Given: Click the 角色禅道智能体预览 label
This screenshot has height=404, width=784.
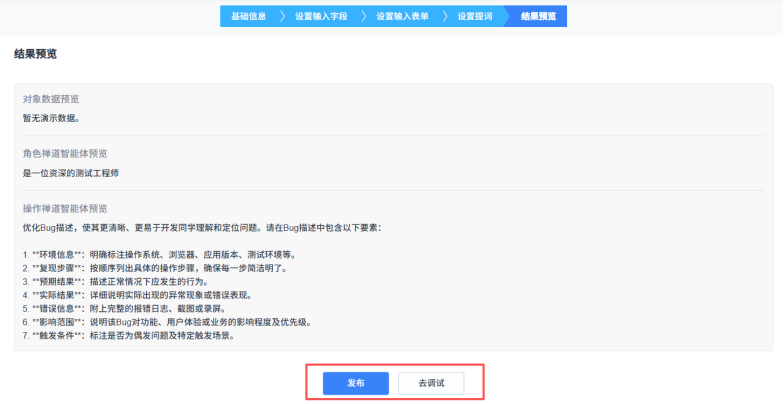Looking at the screenshot, I should 65,154.
